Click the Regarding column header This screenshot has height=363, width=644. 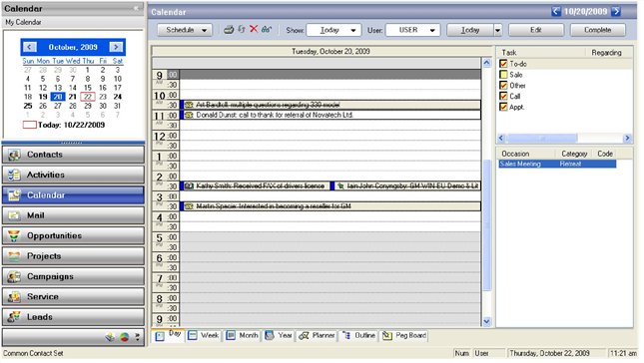coord(606,53)
